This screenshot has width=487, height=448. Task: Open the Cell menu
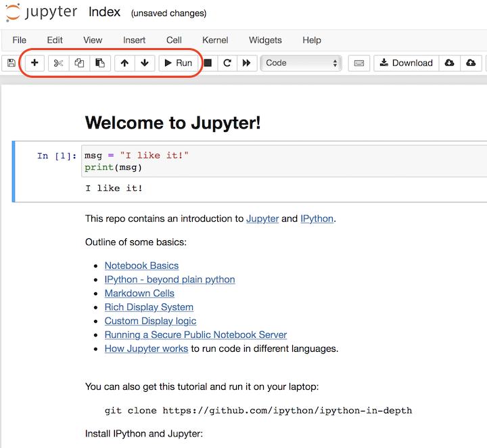[x=174, y=40]
